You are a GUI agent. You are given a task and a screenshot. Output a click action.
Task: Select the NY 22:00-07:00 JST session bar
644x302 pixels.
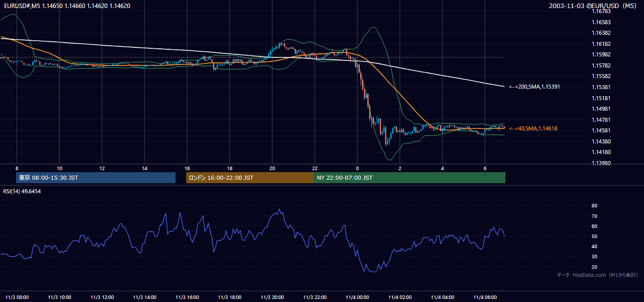pos(410,178)
